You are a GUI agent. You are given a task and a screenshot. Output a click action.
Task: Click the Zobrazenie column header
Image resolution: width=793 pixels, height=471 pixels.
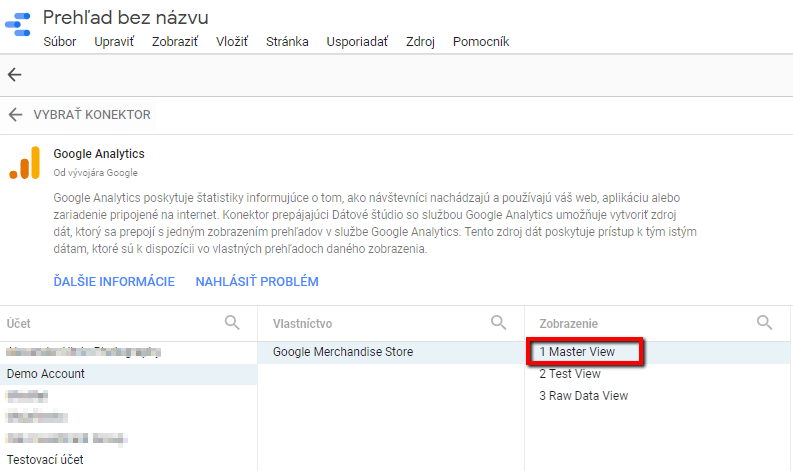click(x=568, y=324)
